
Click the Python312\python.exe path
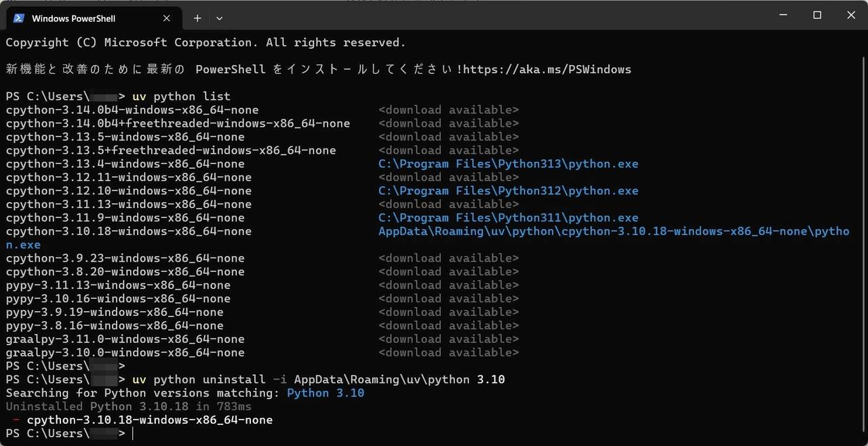[508, 191]
